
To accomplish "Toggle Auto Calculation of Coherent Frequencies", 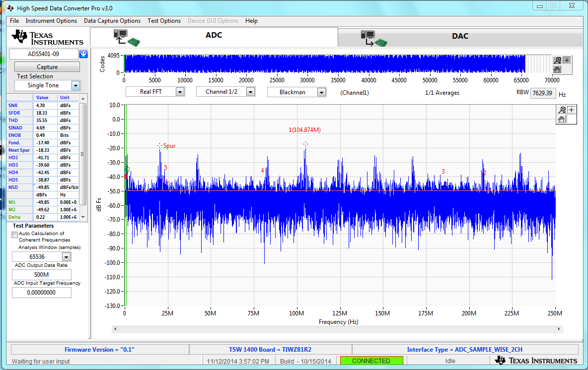I will pyautogui.click(x=14, y=235).
